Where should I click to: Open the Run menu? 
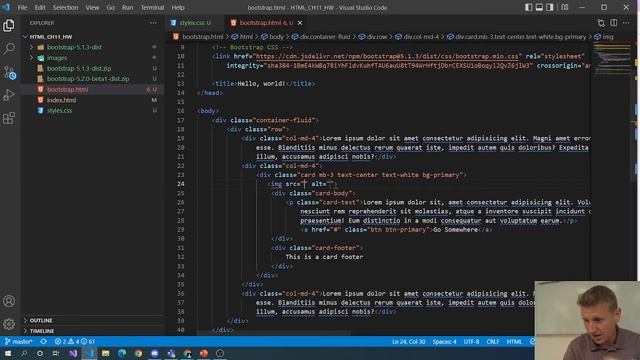tap(127, 7)
